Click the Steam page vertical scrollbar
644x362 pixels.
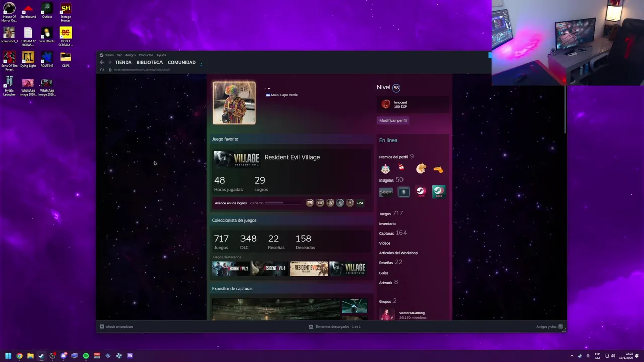click(565, 111)
